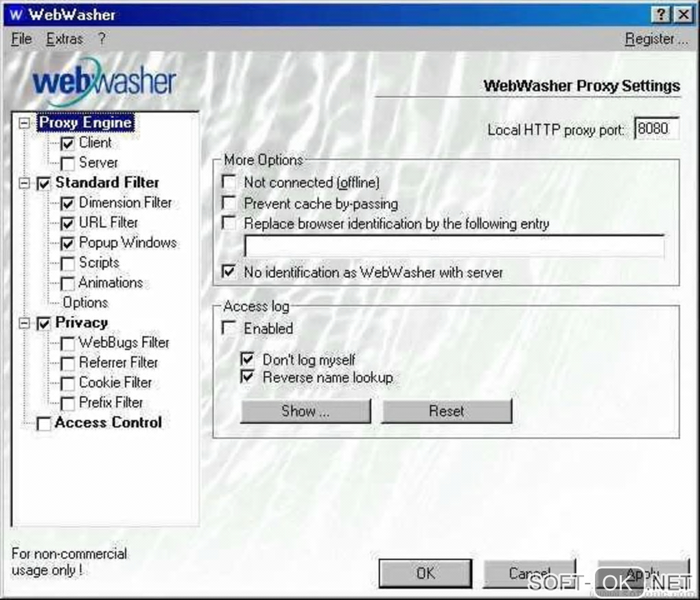The width and height of the screenshot is (700, 600).
Task: Toggle the Privacy checkbox
Action: pyautogui.click(x=44, y=323)
